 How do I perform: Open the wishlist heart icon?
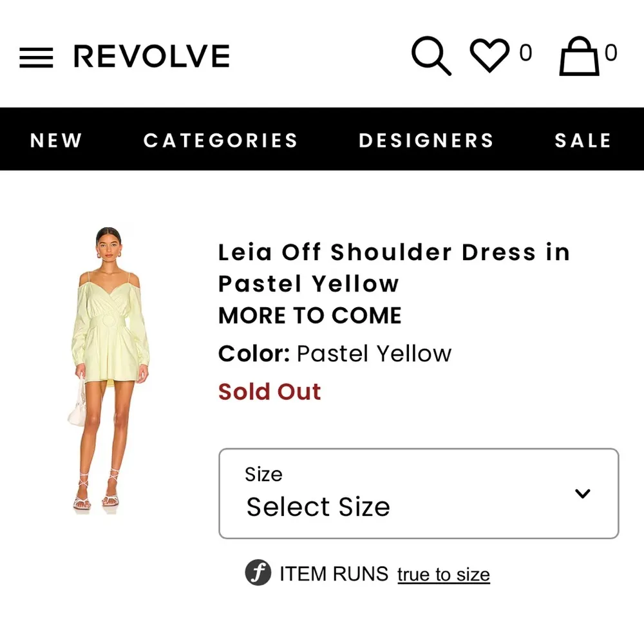point(489,55)
